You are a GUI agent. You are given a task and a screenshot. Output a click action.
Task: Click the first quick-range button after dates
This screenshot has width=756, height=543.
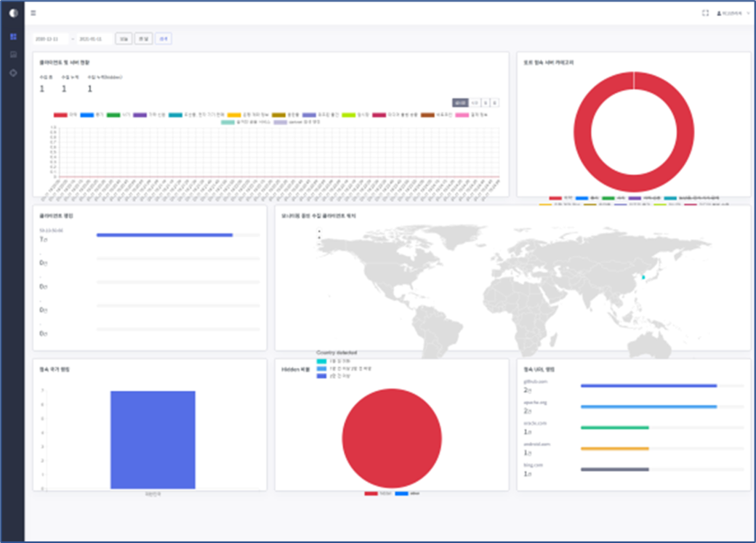[x=125, y=39]
